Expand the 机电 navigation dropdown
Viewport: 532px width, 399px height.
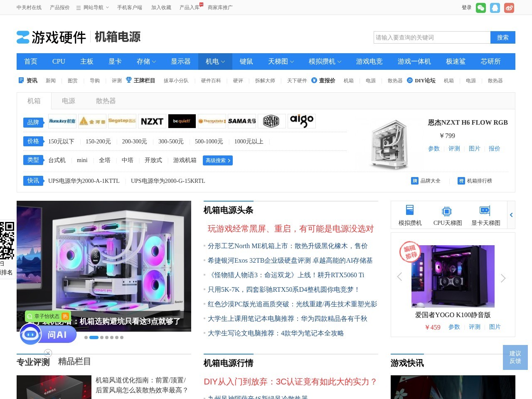click(214, 61)
